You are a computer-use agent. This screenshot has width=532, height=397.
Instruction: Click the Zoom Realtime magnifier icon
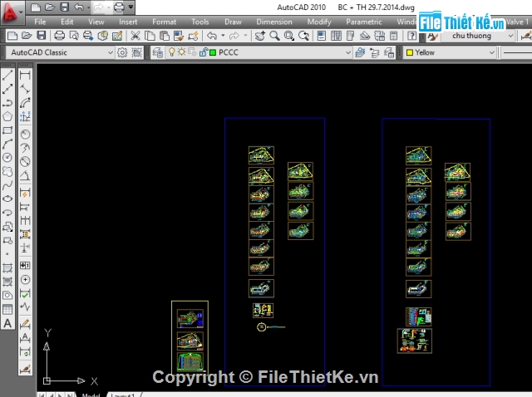274,36
